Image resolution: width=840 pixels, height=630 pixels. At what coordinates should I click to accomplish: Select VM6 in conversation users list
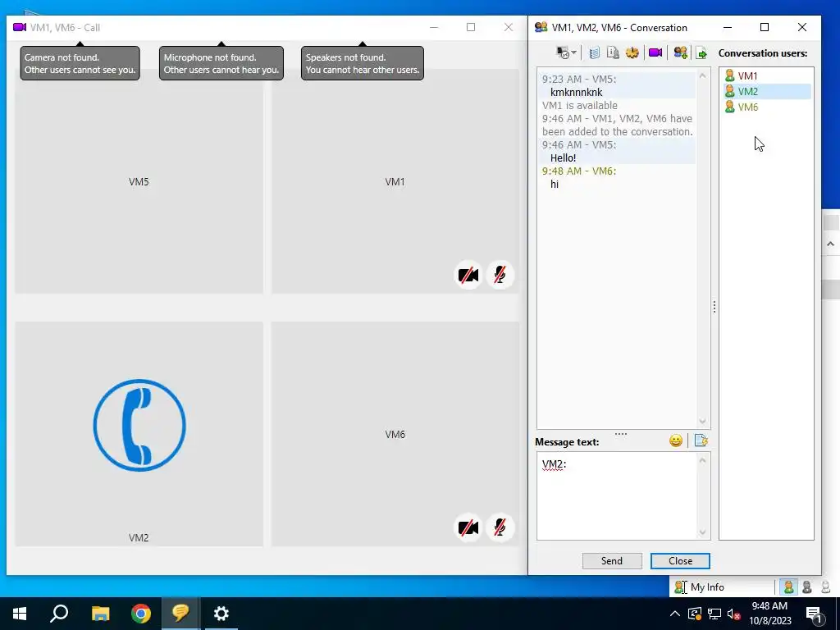(767, 107)
